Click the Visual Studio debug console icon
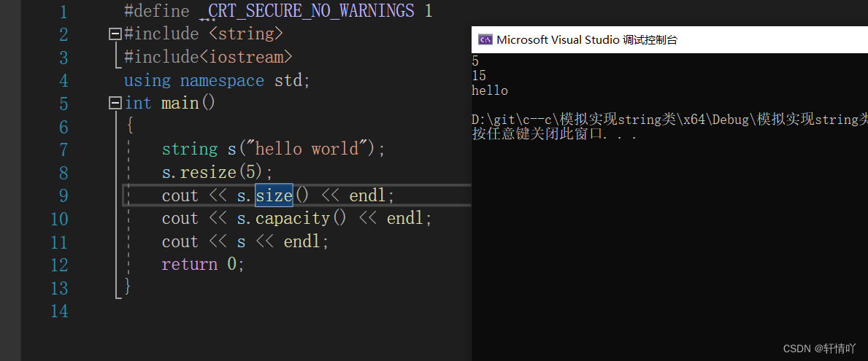The image size is (868, 361). [485, 40]
